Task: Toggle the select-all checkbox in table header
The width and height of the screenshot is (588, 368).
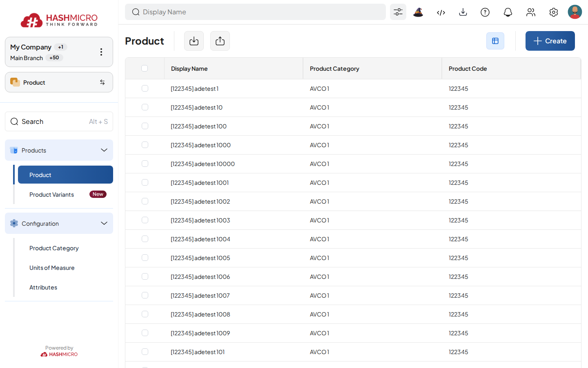Action: [145, 68]
